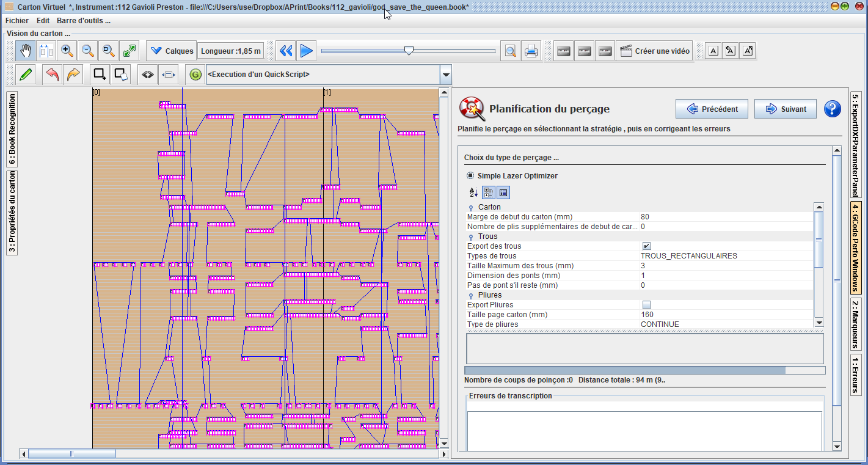
Task: Click the green pencil edit tool
Action: click(26, 75)
